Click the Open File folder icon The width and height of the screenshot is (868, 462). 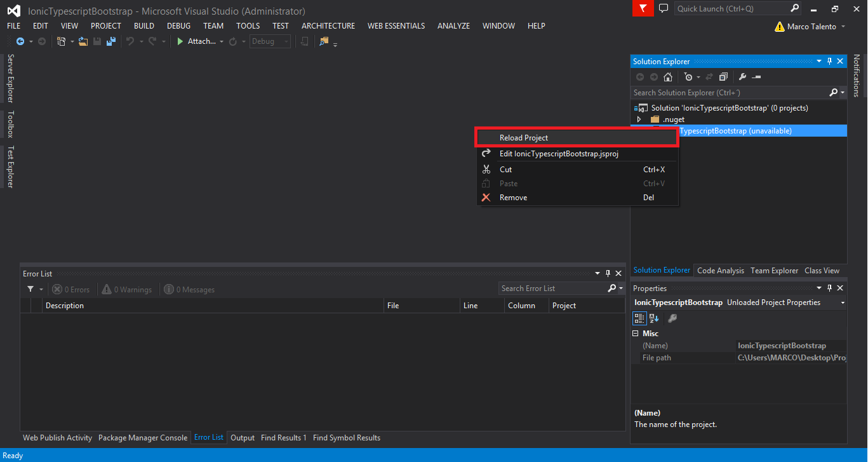(x=83, y=41)
